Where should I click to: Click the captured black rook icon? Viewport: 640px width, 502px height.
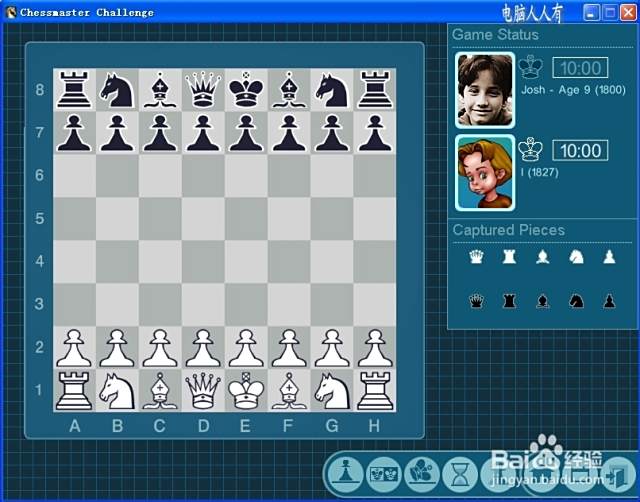509,301
